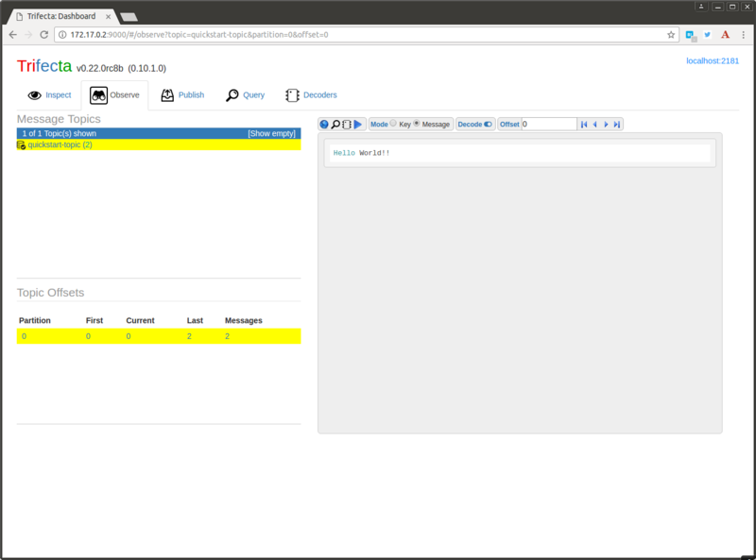Select the Key mode radio button
The width and height of the screenshot is (756, 560).
pos(393,124)
